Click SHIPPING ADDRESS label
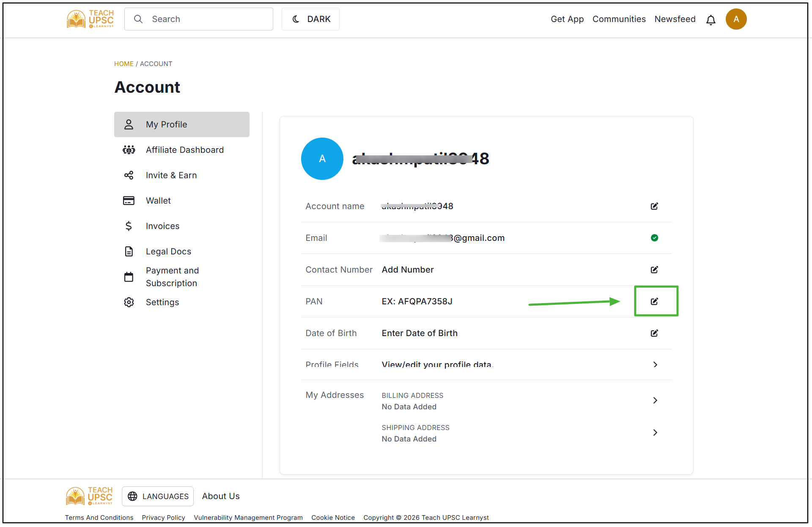The width and height of the screenshot is (812, 527). pyautogui.click(x=415, y=428)
